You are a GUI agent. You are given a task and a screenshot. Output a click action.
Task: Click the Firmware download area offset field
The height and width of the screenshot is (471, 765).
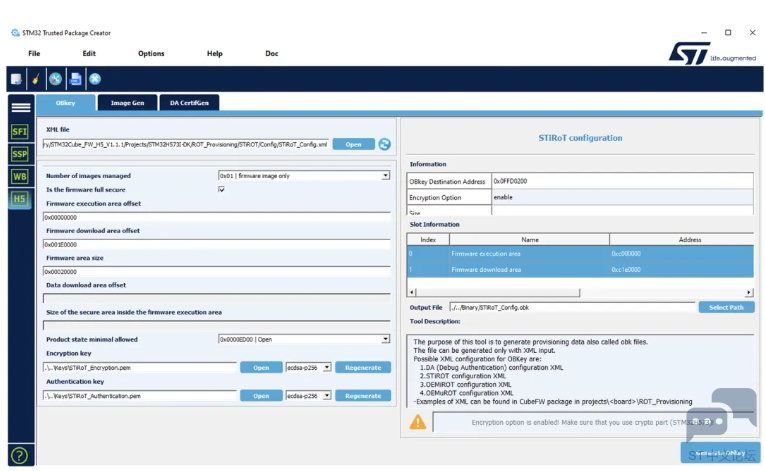click(217, 245)
